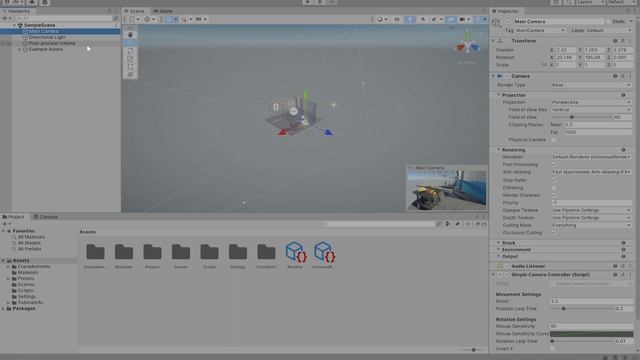
Task: Select the Transform tool in Scene toolbar
Action: (130, 74)
